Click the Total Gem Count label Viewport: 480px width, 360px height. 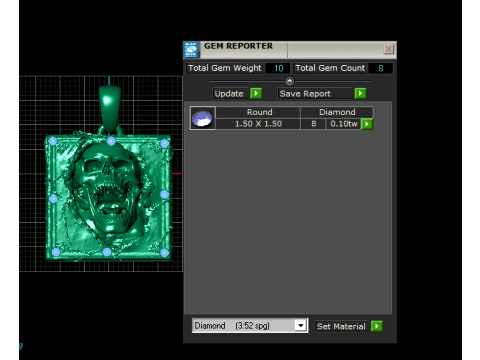330,68
